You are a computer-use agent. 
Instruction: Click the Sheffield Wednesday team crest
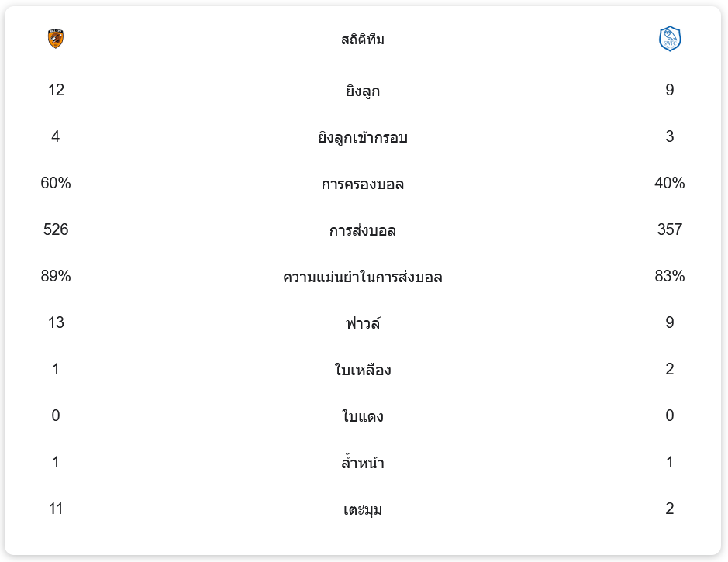click(669, 39)
